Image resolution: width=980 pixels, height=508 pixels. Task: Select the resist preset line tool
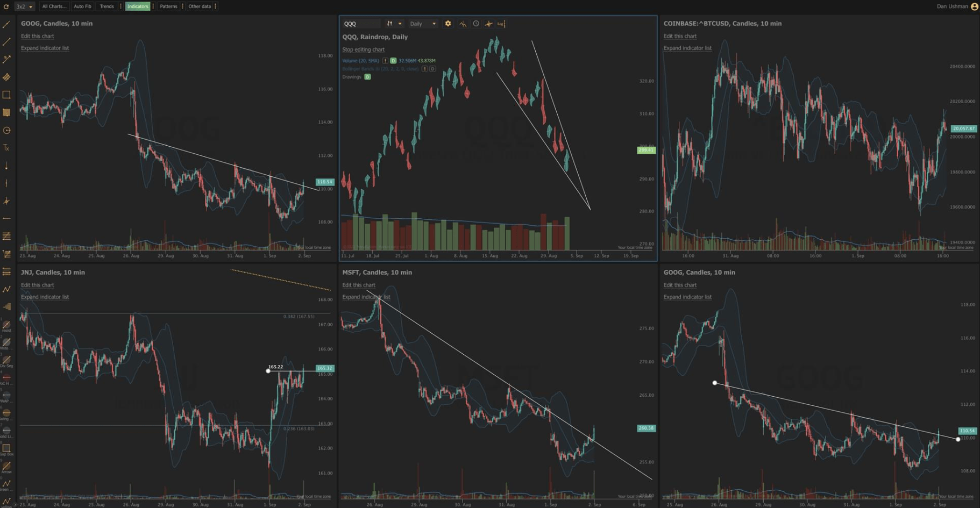[6, 325]
